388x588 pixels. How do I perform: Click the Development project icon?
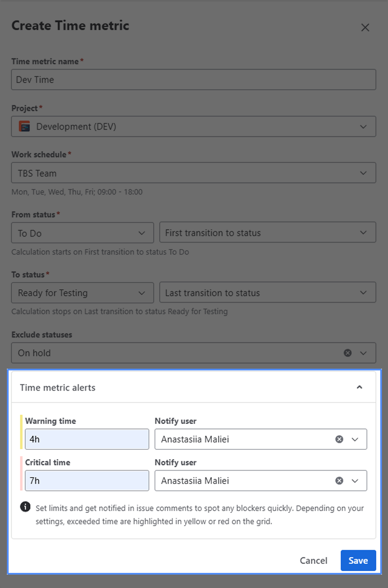pyautogui.click(x=25, y=126)
